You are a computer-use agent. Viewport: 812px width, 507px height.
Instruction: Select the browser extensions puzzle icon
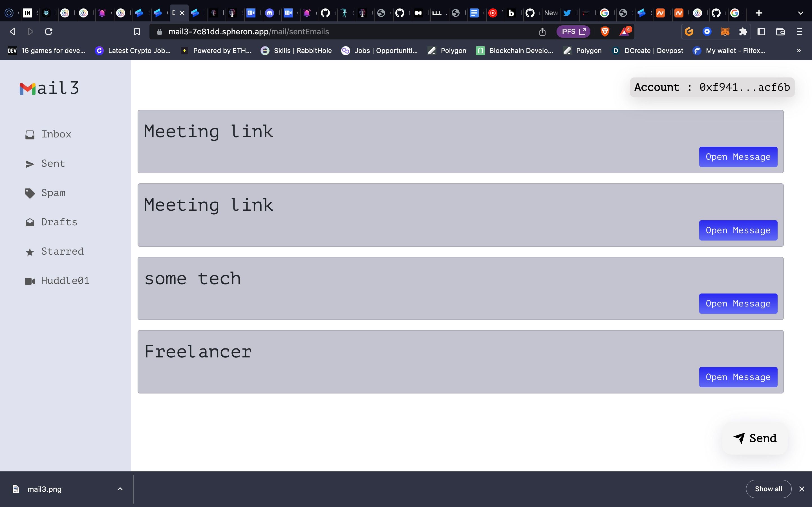[743, 32]
